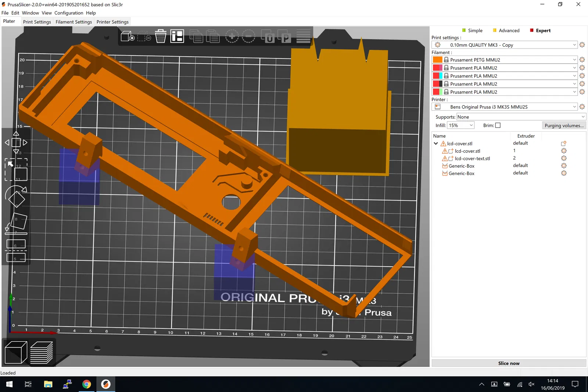Image resolution: width=588 pixels, height=392 pixels.
Task: Enable the Brim checkbox
Action: (498, 125)
